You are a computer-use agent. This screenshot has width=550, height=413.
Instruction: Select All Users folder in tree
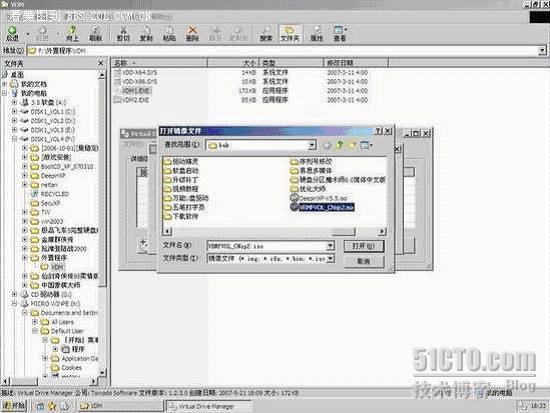(x=57, y=322)
